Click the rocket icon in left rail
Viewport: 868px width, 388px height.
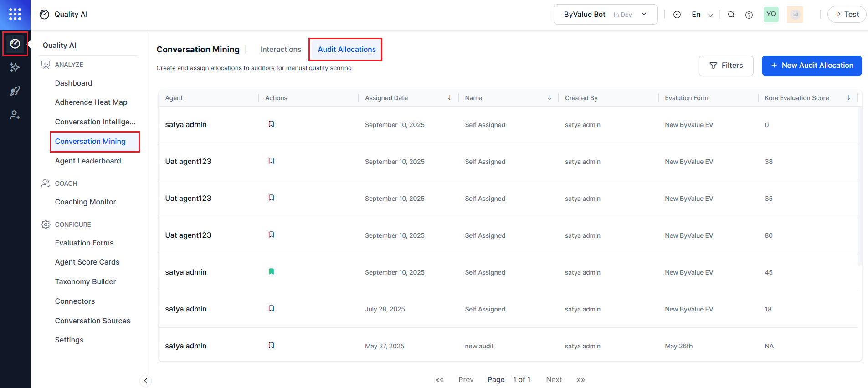coord(15,91)
